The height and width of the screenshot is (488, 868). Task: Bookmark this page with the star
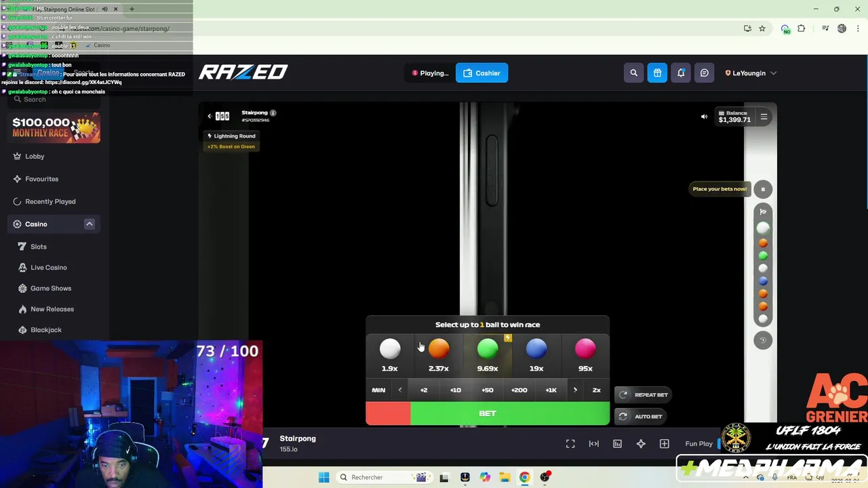click(x=762, y=28)
